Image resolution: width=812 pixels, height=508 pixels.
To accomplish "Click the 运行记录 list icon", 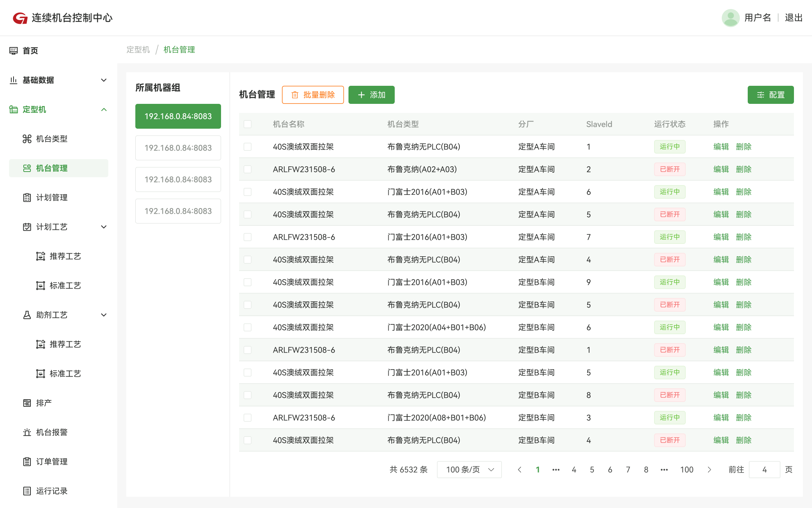I will (27, 491).
